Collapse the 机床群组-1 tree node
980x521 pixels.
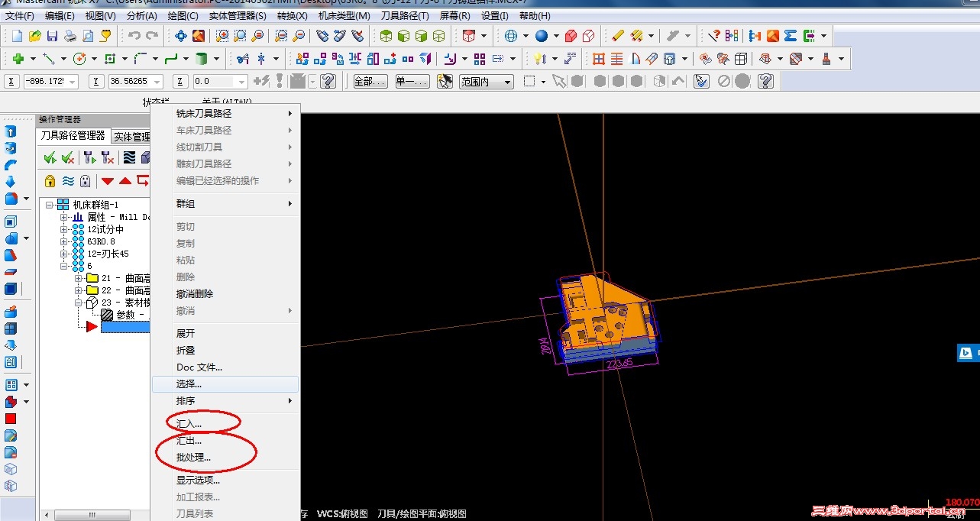50,205
